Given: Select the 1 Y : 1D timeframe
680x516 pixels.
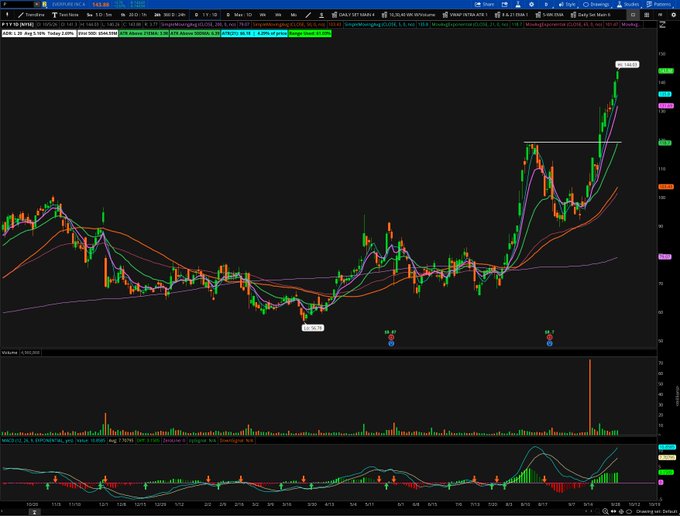Looking at the screenshot, I should click(x=206, y=15).
